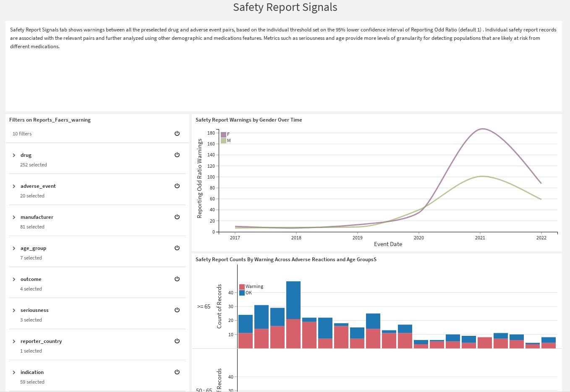Turn off the seriousness filter power icon
This screenshot has height=392, width=570.
click(x=177, y=310)
